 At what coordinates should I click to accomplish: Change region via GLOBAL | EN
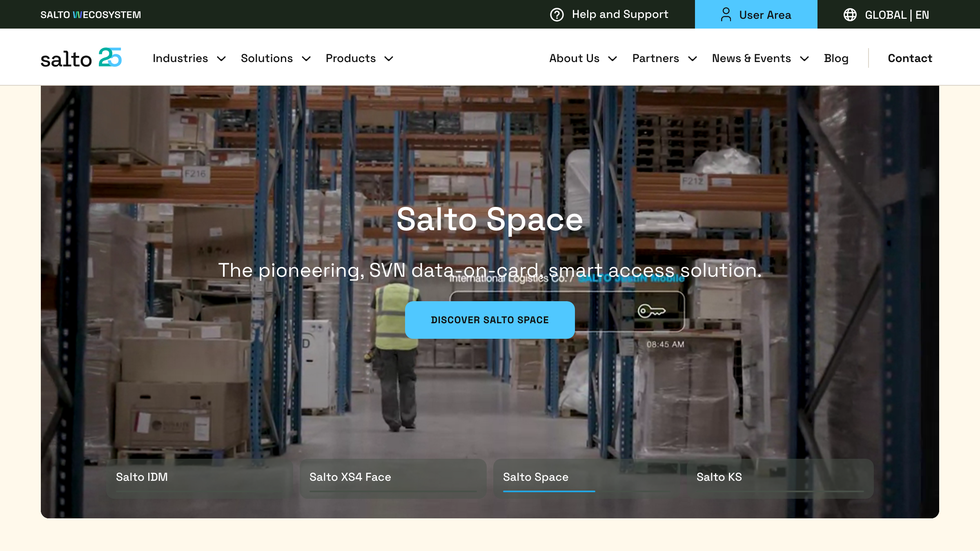[886, 15]
